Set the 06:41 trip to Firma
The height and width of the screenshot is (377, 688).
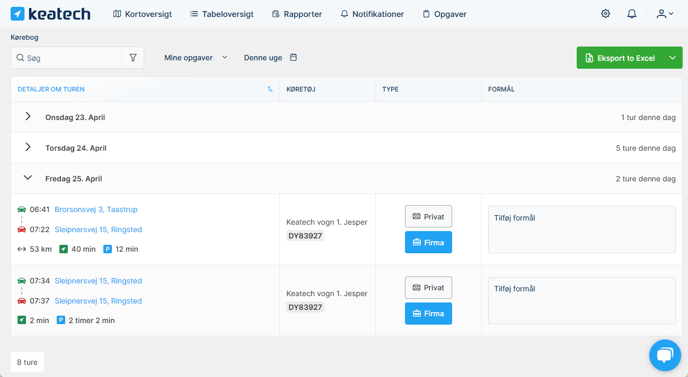point(428,242)
